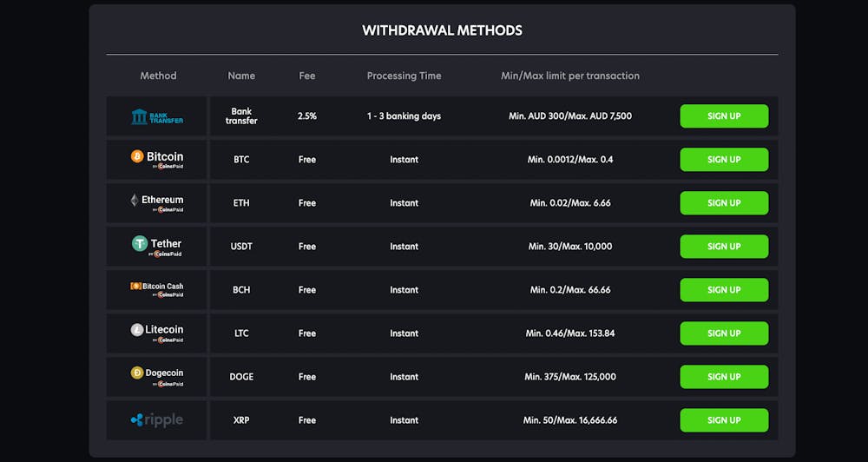Sign up using the ETH row button
868x462 pixels.
tap(724, 202)
